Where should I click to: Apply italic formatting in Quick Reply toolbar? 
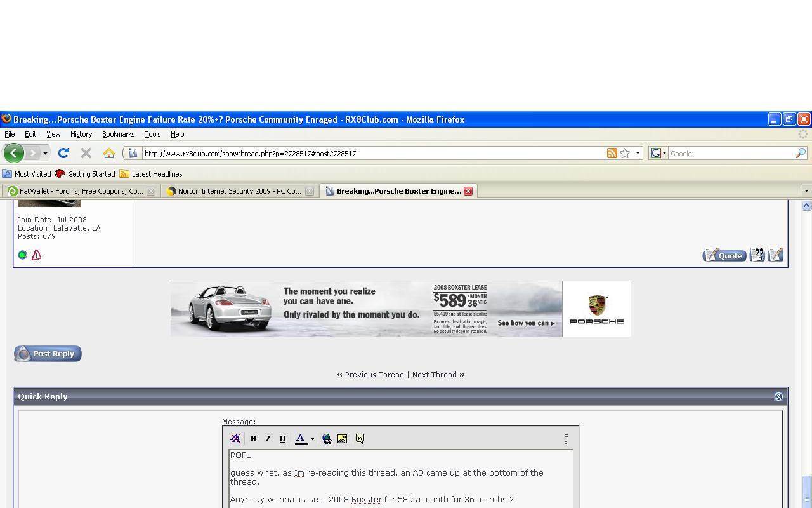point(268,439)
